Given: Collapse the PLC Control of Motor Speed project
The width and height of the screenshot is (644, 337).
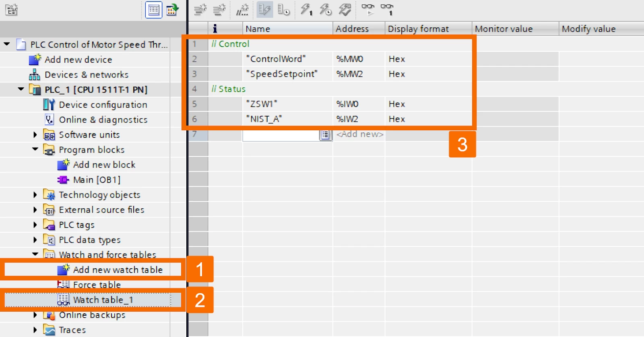Looking at the screenshot, I should (7, 44).
